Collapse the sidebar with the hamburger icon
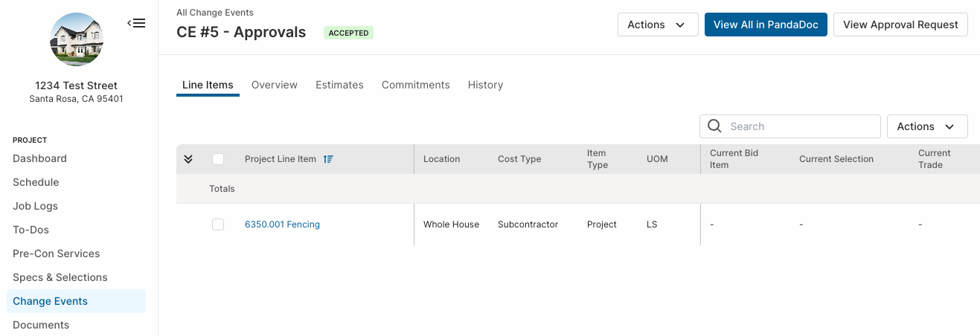 pos(136,23)
